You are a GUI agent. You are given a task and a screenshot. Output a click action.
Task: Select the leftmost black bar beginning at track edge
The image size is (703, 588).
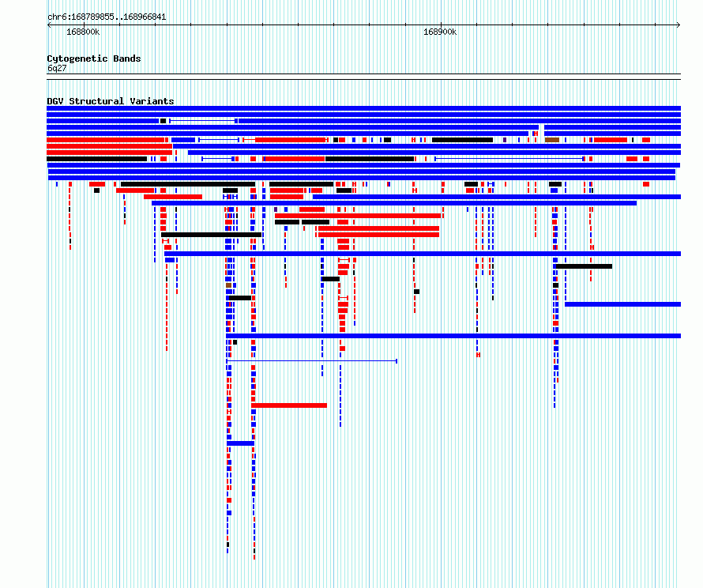pos(97,159)
